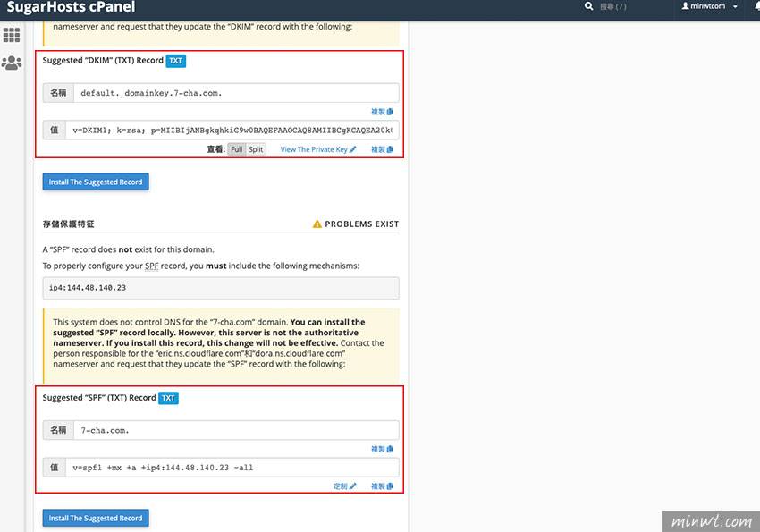
Task: Click the search box in header
Action: pos(626,6)
